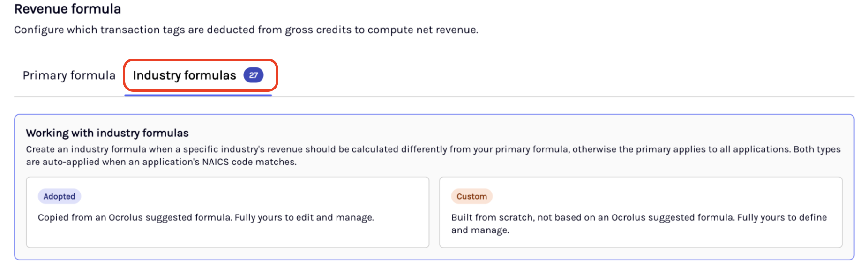Click the blue 27 count badge

254,75
